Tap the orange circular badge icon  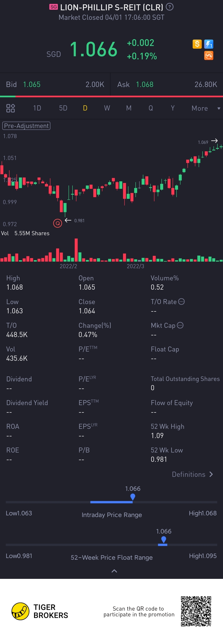pos(209,55)
